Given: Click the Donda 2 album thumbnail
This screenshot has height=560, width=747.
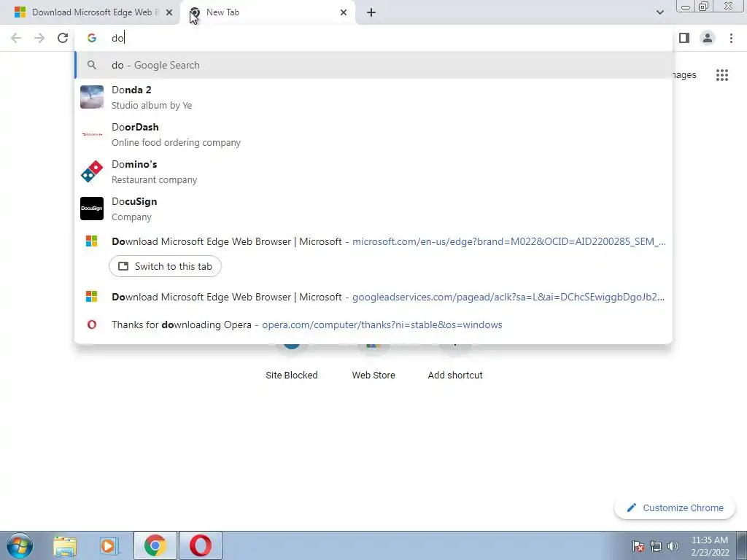Looking at the screenshot, I should coord(92,97).
